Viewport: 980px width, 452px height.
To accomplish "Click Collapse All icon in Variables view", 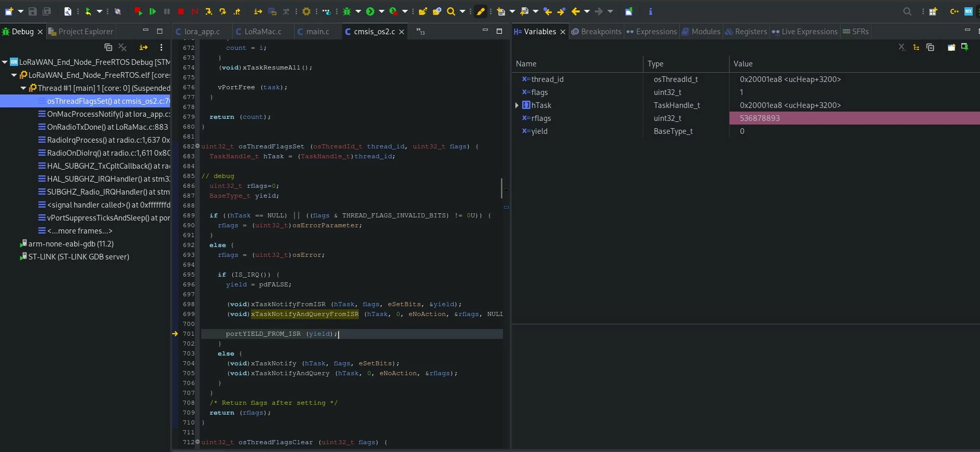I will coord(930,47).
